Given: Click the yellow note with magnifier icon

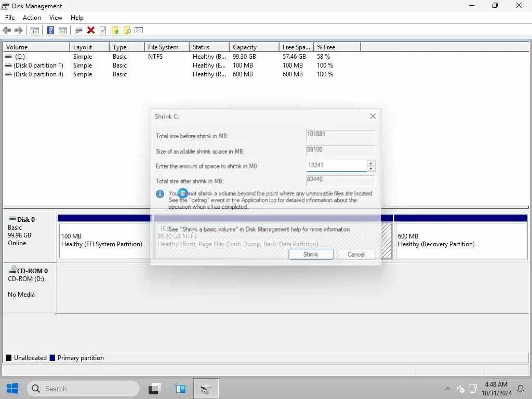Looking at the screenshot, I should point(127,31).
